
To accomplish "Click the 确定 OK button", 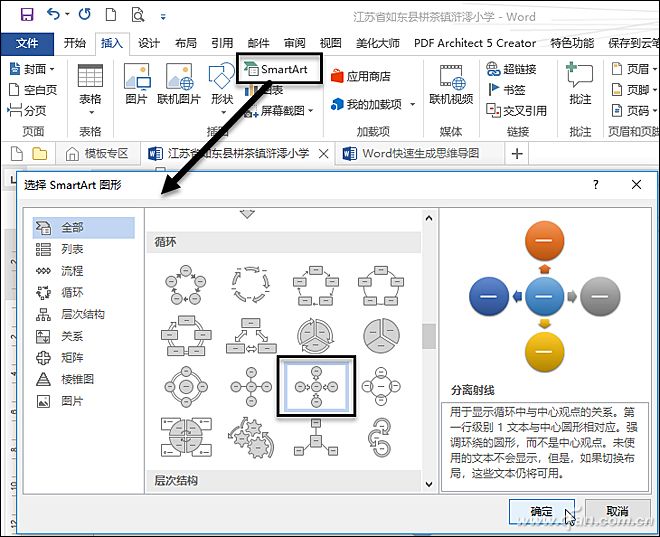I will (541, 511).
